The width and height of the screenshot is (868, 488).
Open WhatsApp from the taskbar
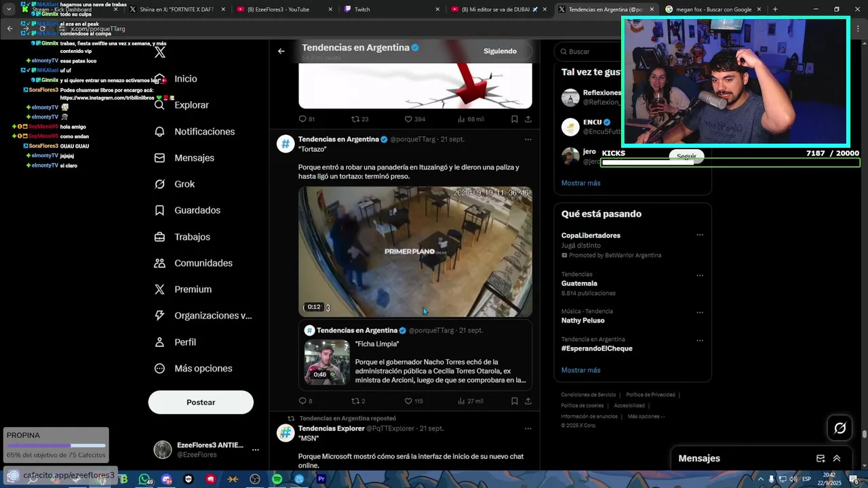[x=144, y=479]
